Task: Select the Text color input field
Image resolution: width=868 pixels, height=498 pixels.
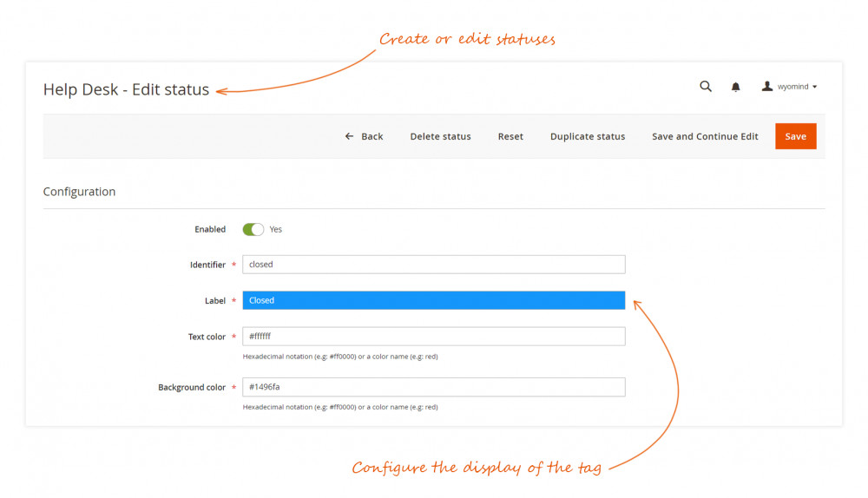Action: pyautogui.click(x=433, y=337)
